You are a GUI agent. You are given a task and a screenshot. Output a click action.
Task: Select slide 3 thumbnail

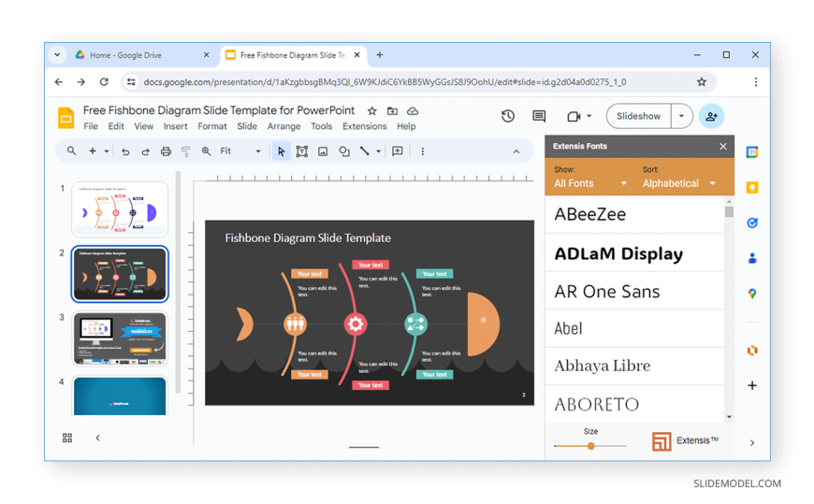[120, 338]
